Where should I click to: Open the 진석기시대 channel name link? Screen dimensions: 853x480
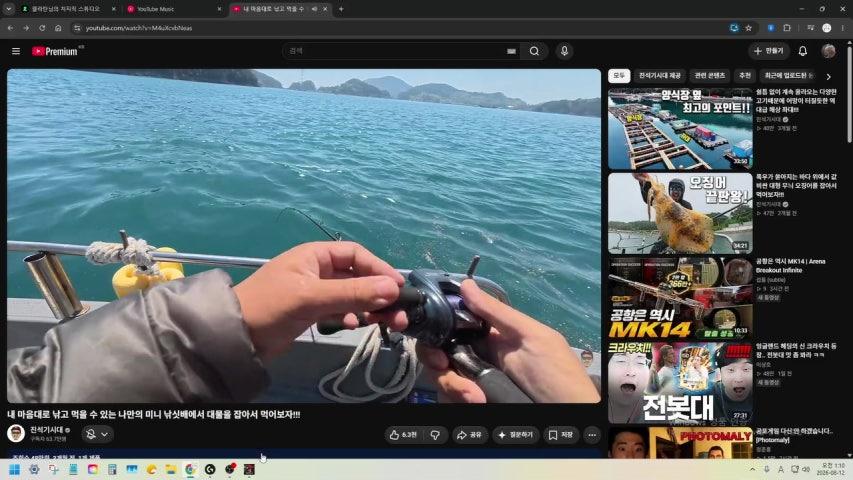pyautogui.click(x=47, y=430)
